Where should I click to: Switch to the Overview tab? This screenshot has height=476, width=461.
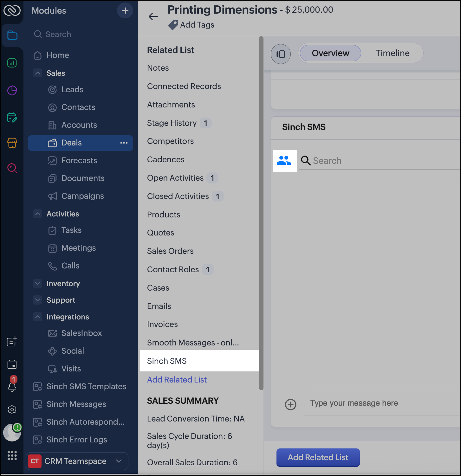(x=330, y=53)
